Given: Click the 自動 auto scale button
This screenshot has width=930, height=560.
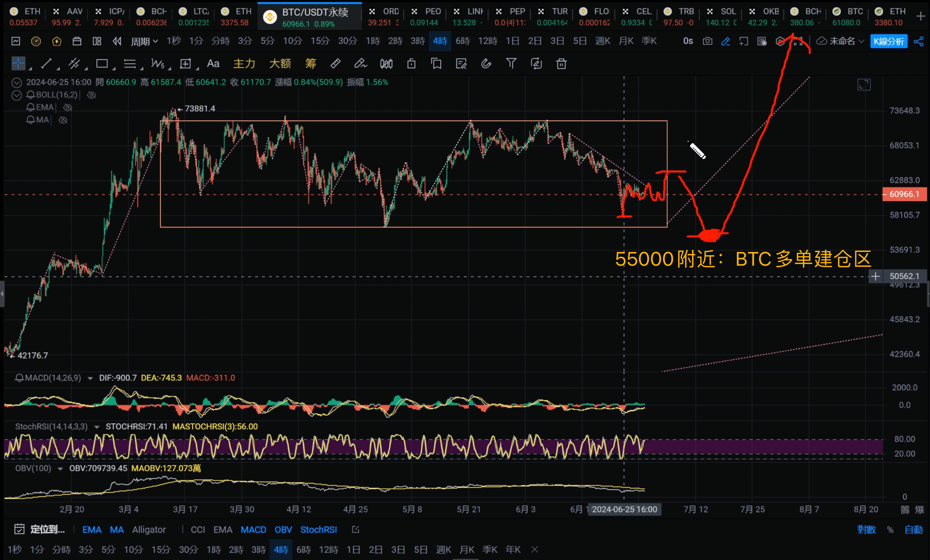Looking at the screenshot, I should tap(913, 529).
